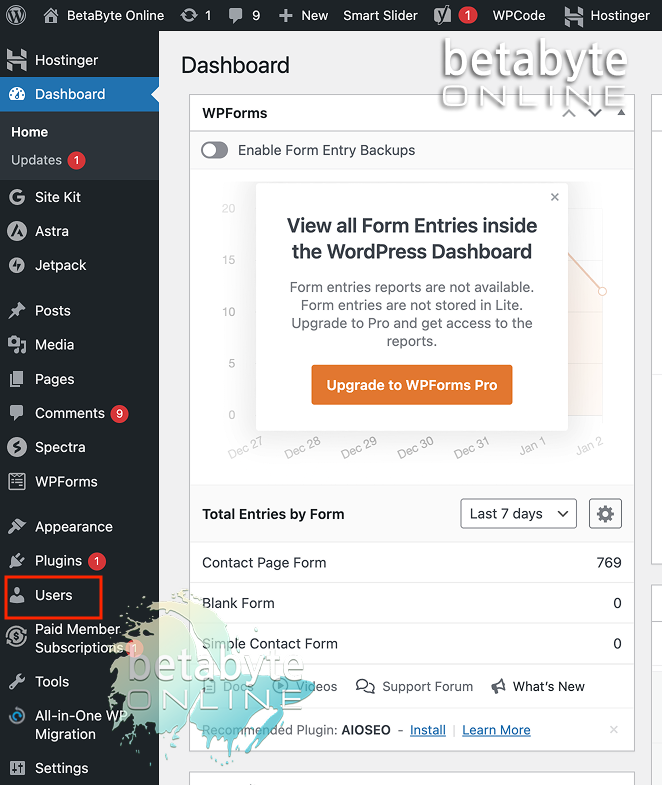Open the Astra sidebar menu item
This screenshot has width=662, height=785.
coord(51,231)
